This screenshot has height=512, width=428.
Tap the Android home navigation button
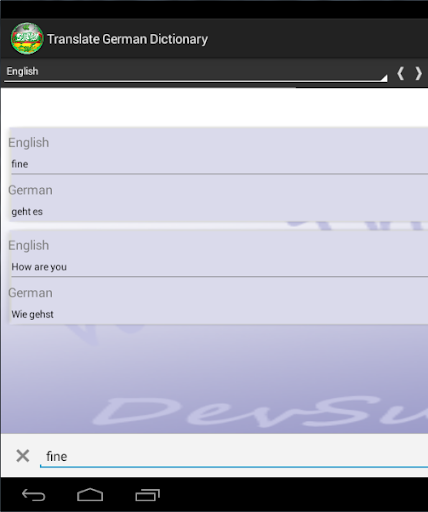point(90,495)
